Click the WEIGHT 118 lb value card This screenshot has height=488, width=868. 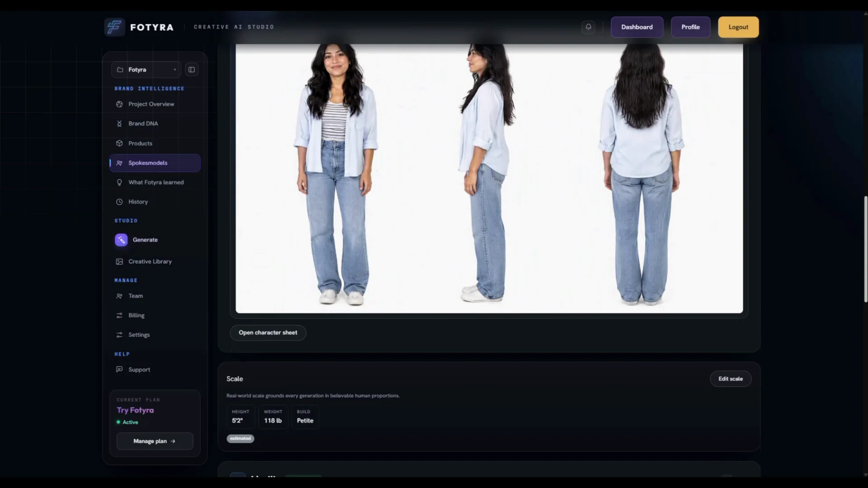click(x=273, y=417)
